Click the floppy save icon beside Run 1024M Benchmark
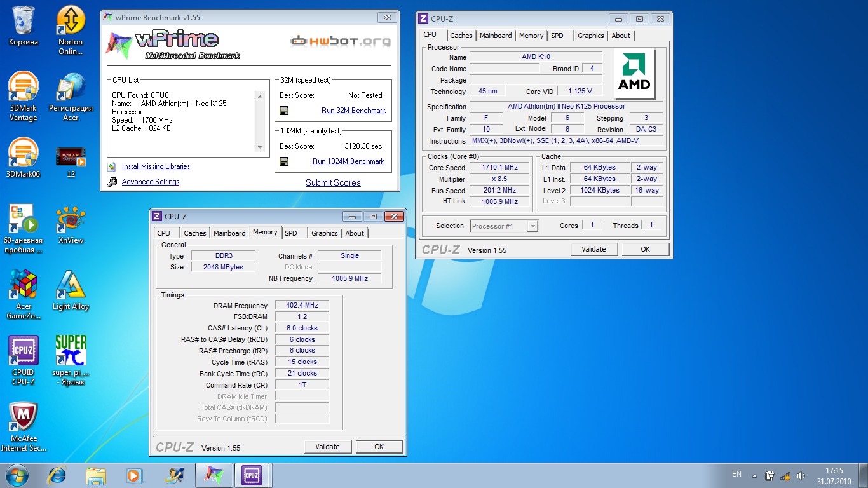 [x=284, y=161]
